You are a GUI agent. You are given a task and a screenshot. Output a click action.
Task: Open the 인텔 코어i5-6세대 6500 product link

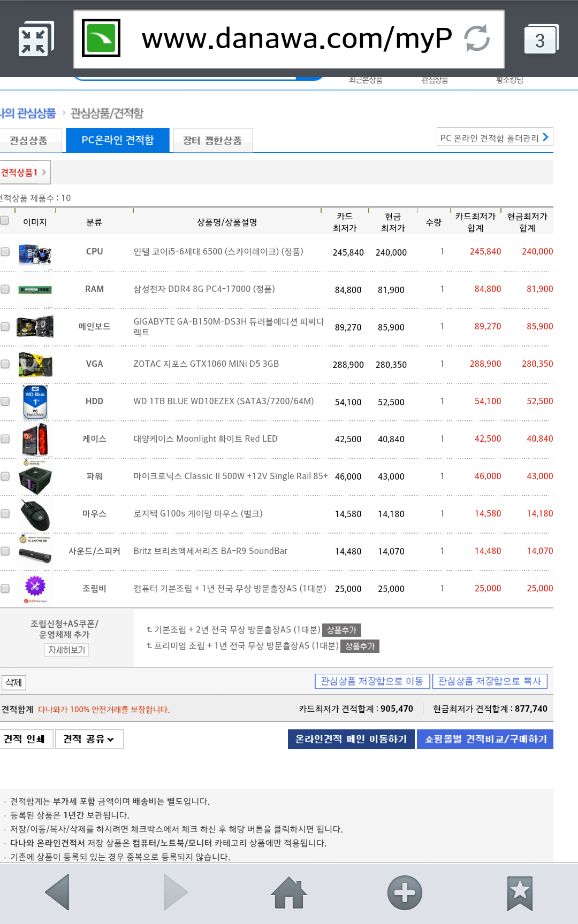(218, 251)
